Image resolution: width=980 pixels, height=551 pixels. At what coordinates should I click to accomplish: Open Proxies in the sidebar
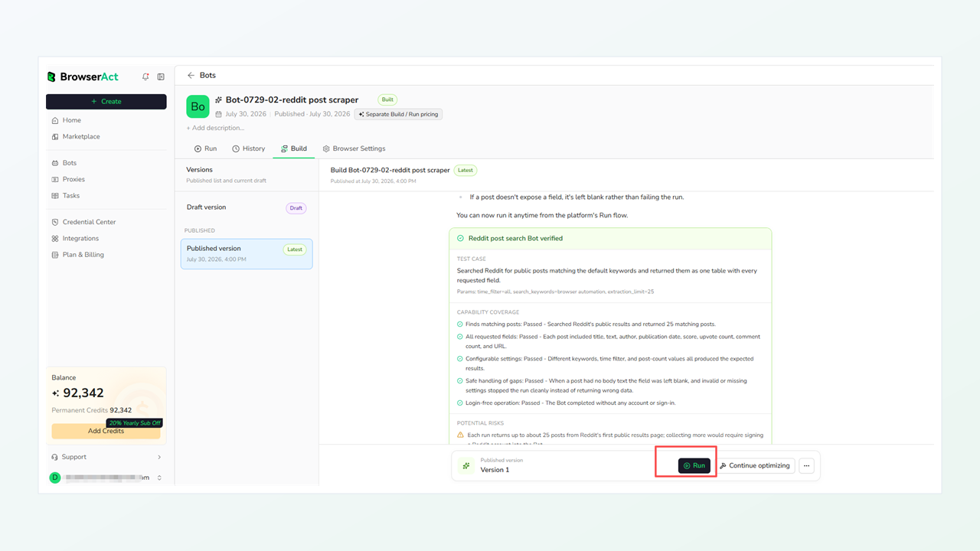click(x=106, y=179)
